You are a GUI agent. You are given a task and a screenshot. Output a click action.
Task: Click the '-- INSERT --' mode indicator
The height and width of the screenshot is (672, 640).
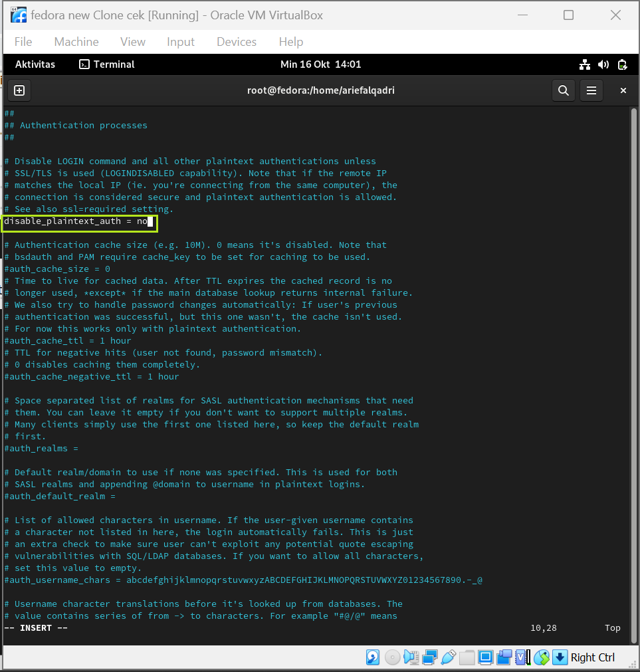tap(36, 628)
